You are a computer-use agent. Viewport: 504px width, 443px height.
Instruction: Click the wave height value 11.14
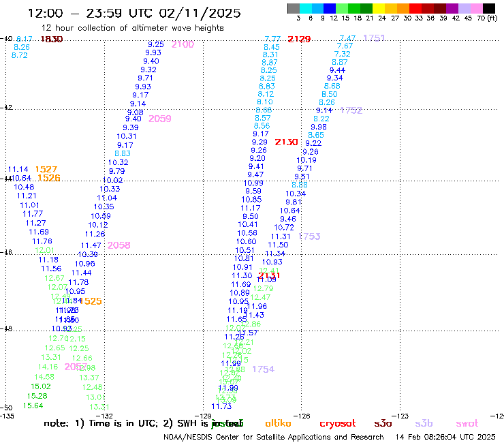[18, 169]
